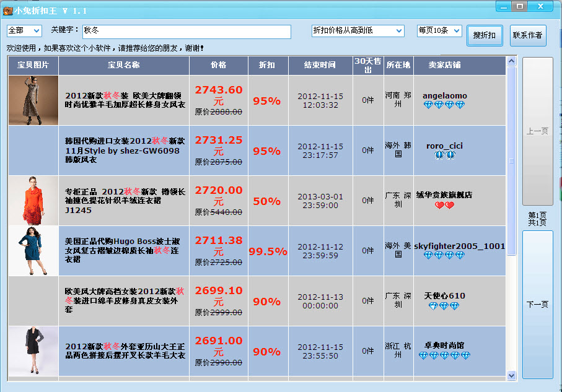Screen dimensions: 562x392
Task: Open item Style by shez-GW6098 韩版风衣
Action: coord(125,150)
